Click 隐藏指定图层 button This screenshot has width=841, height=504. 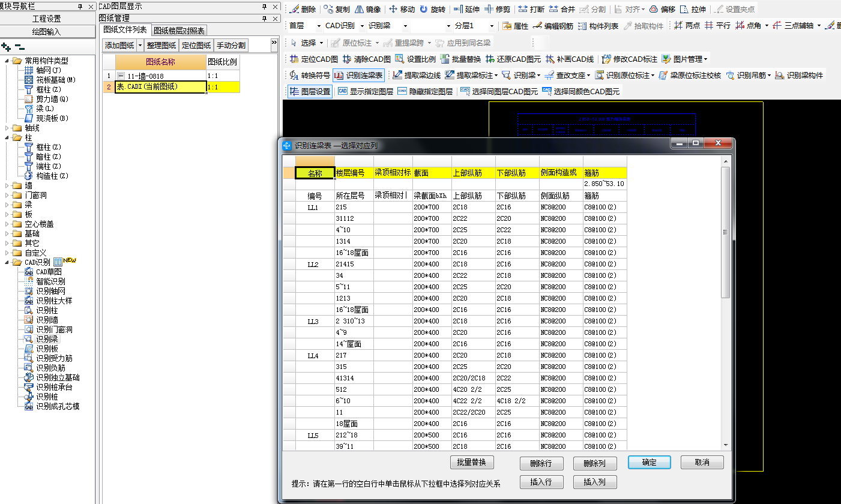click(x=425, y=92)
